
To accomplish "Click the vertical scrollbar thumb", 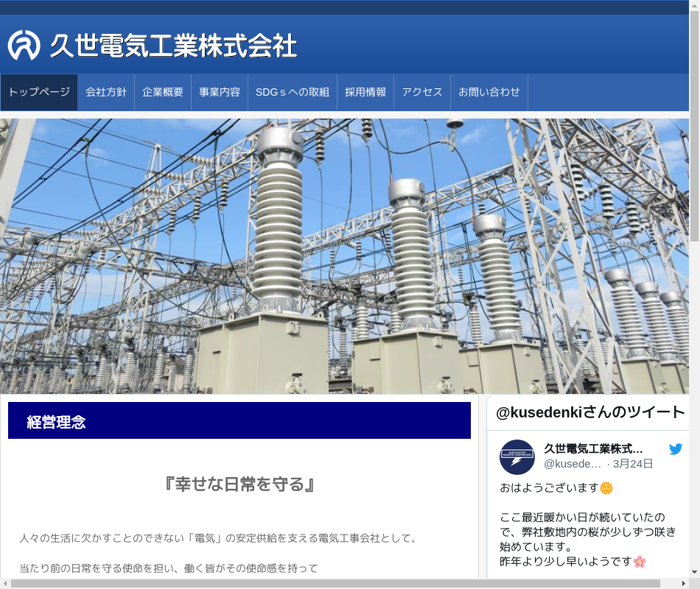I will [x=694, y=127].
